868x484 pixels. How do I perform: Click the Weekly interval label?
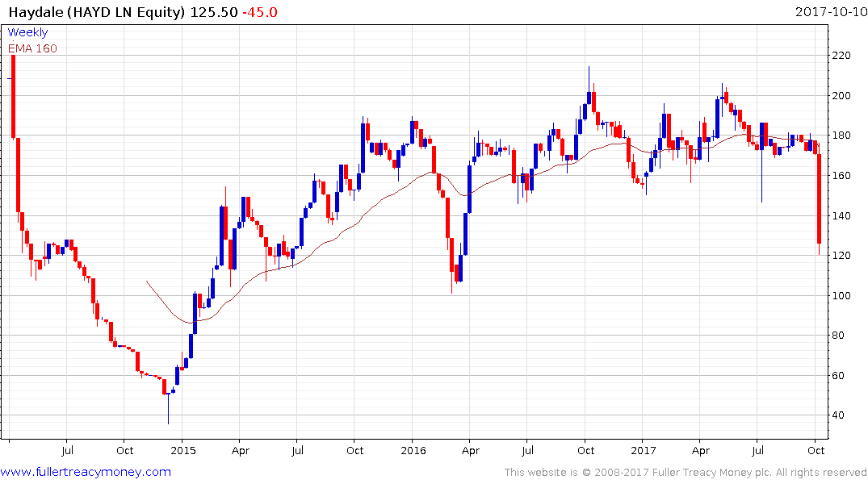pyautogui.click(x=27, y=32)
